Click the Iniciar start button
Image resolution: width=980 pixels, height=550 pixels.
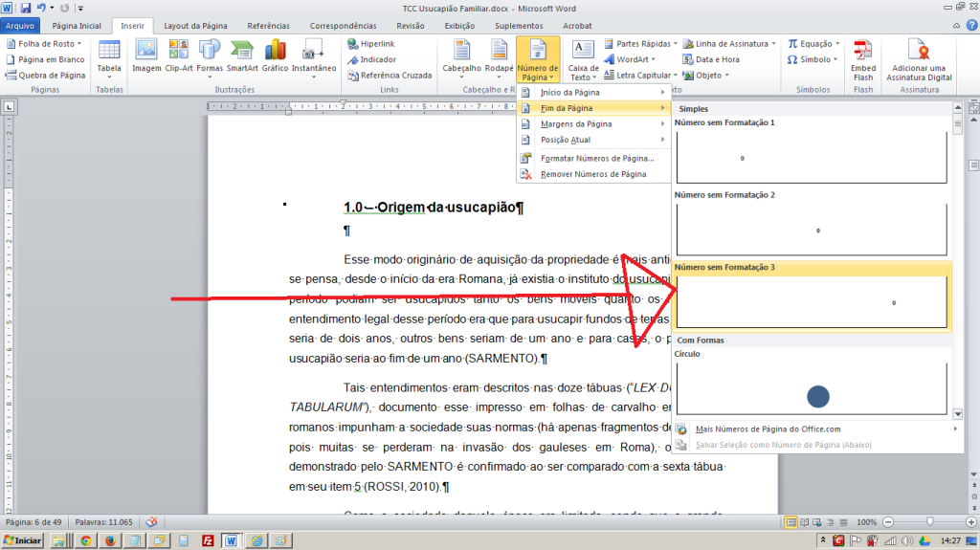[x=23, y=540]
